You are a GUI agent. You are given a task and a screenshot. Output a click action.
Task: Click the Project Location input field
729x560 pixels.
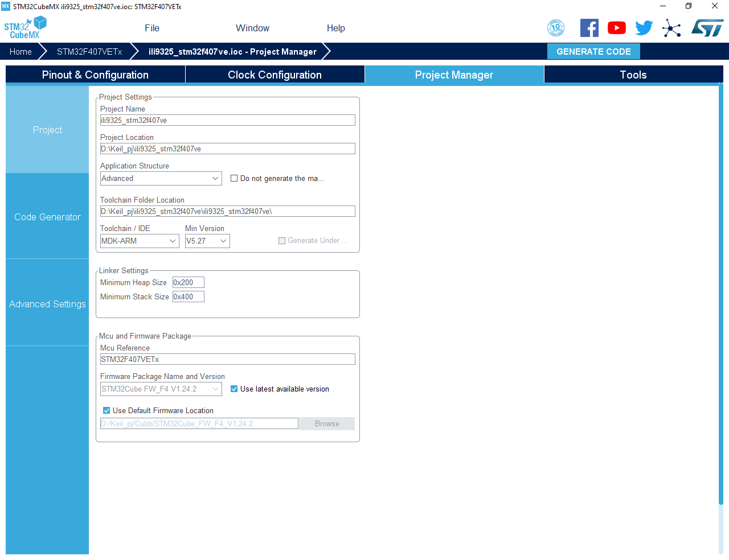228,149
